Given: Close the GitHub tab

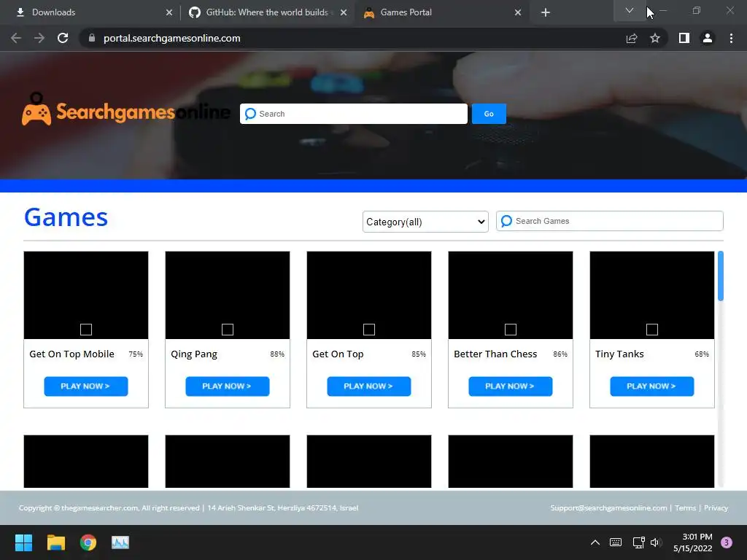Looking at the screenshot, I should [x=344, y=12].
